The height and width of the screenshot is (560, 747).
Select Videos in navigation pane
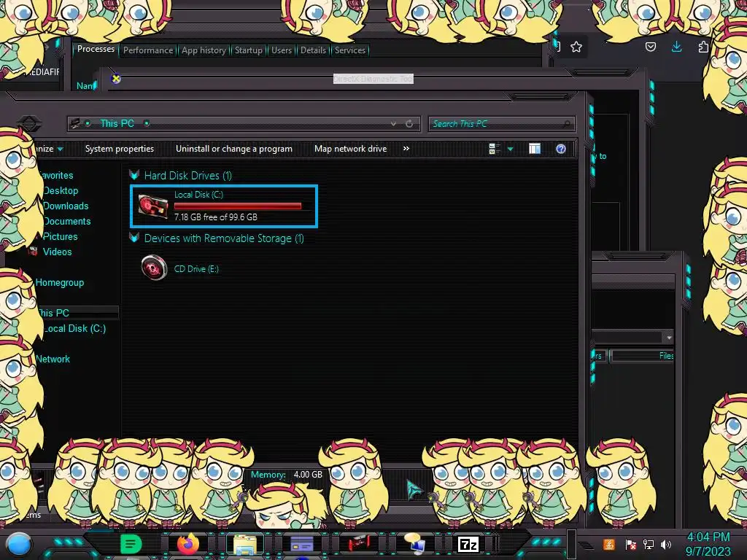click(57, 252)
